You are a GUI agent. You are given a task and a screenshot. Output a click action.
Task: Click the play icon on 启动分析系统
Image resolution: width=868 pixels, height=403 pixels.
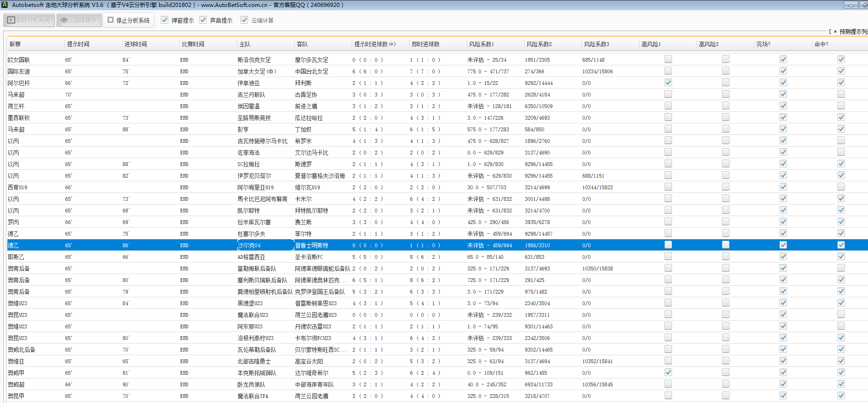click(12, 20)
